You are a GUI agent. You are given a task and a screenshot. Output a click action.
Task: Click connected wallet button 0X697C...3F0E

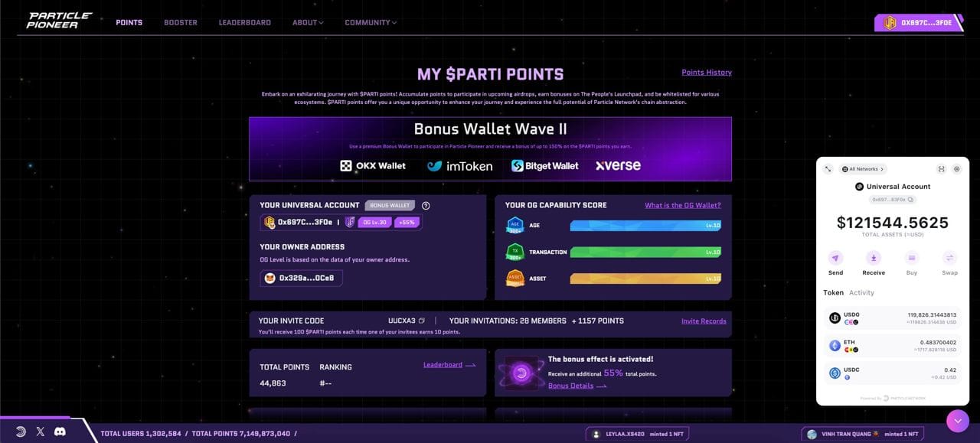(917, 22)
